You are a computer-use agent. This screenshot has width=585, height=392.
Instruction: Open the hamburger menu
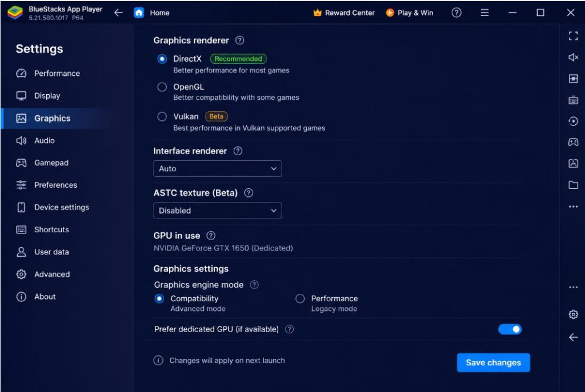(x=484, y=13)
